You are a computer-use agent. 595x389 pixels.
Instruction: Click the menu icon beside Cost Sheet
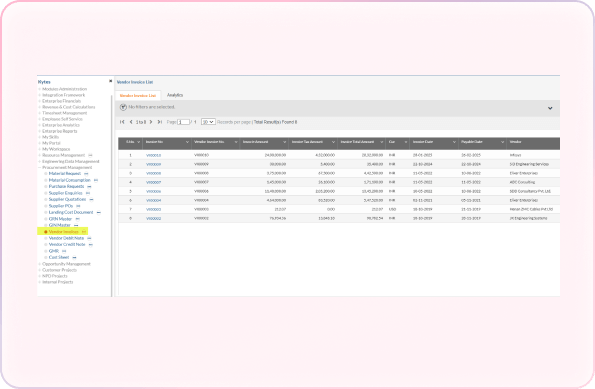coord(74,258)
